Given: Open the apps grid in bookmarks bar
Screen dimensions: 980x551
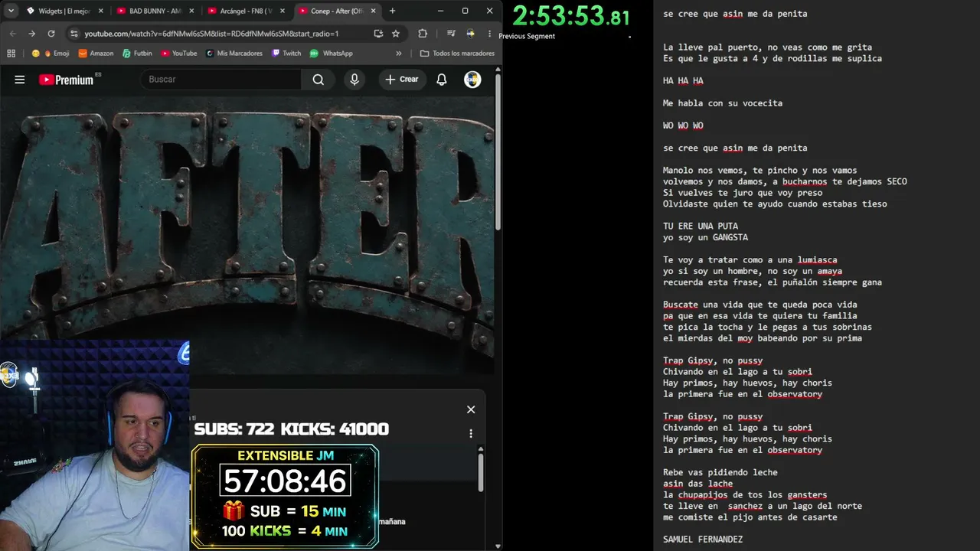Looking at the screenshot, I should click(x=11, y=54).
